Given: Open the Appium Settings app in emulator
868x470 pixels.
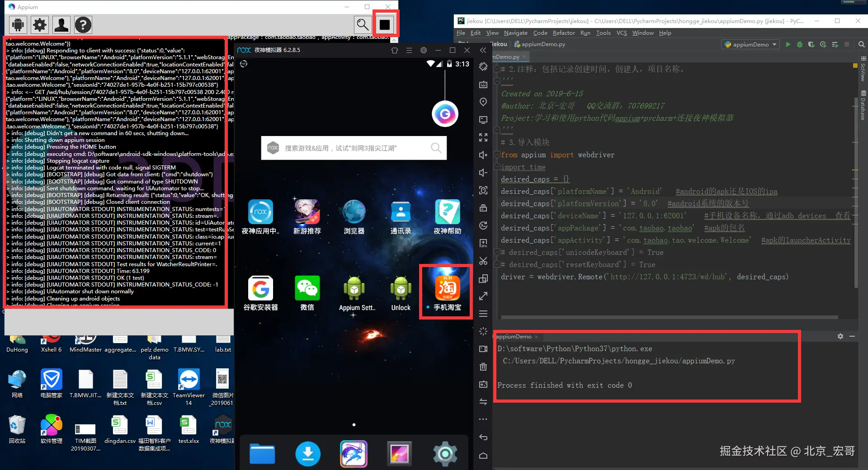Looking at the screenshot, I should (x=357, y=293).
